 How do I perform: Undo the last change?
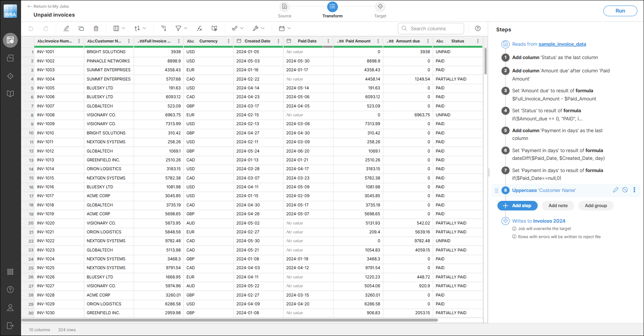pos(31,28)
